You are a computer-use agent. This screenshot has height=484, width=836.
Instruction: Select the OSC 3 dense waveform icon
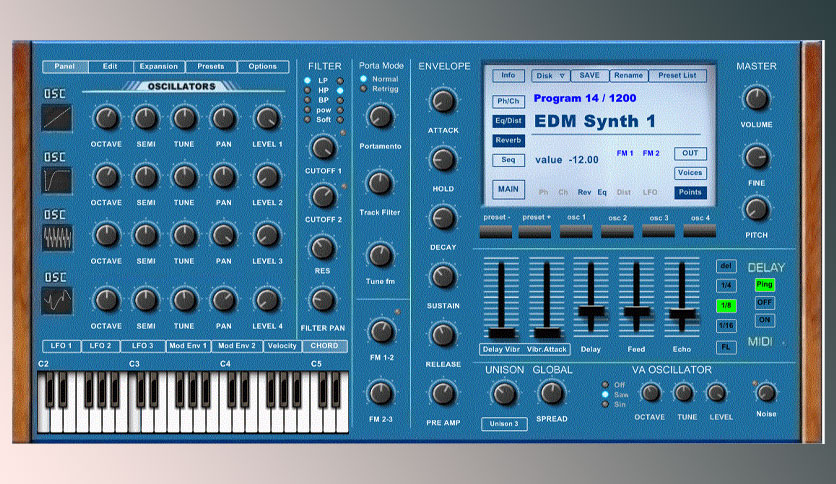(57, 238)
